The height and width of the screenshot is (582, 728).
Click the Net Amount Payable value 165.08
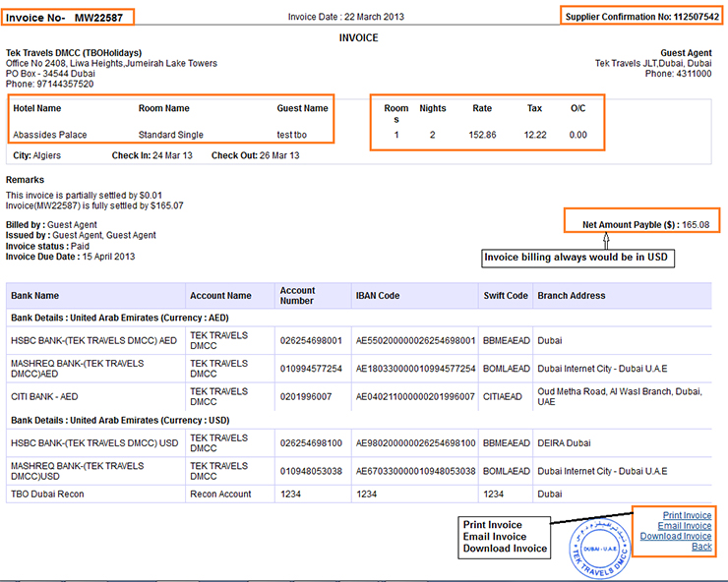pos(696,224)
